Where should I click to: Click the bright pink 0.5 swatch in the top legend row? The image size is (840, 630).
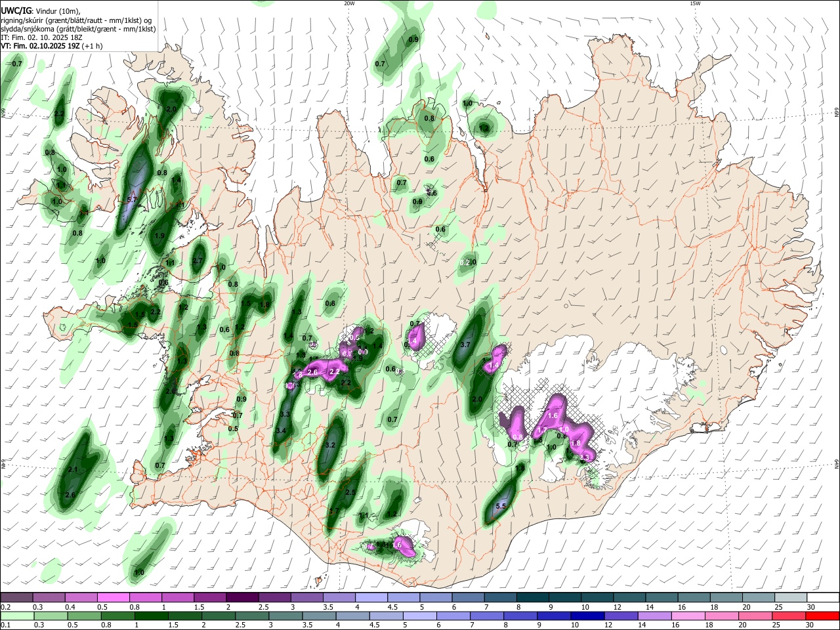[114, 598]
